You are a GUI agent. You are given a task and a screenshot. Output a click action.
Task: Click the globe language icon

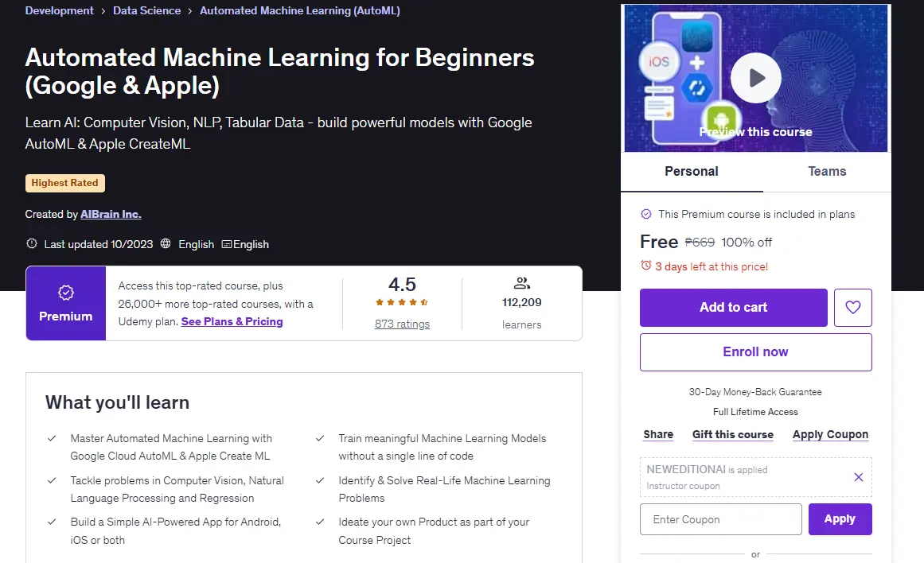point(166,243)
